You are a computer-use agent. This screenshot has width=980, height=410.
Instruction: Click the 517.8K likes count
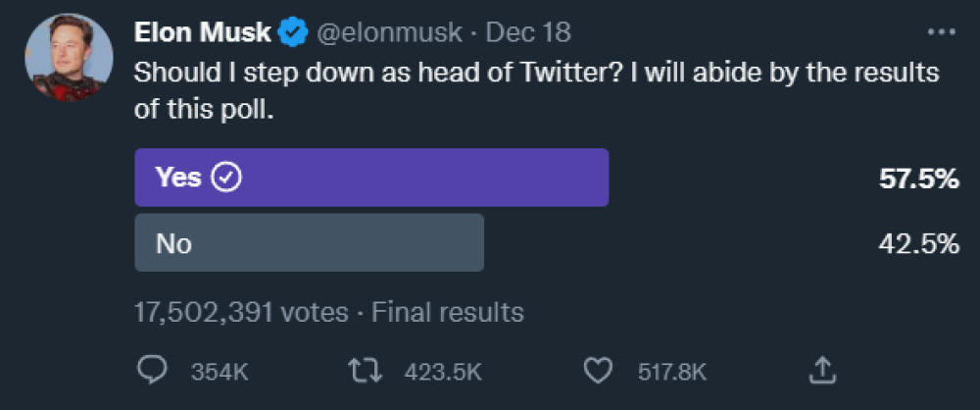[x=672, y=373]
